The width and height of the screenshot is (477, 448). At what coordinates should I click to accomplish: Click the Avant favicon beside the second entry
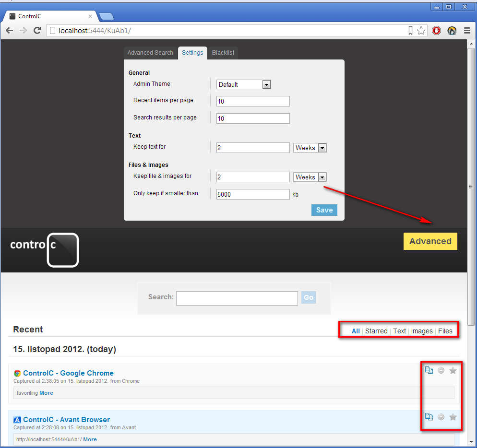pyautogui.click(x=17, y=420)
